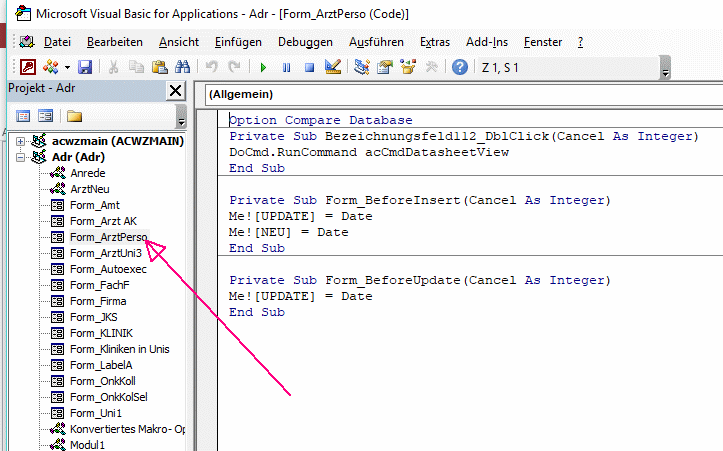Select Form_Uni1 in project tree
Viewport: 723px width, 451px height.
tap(96, 413)
